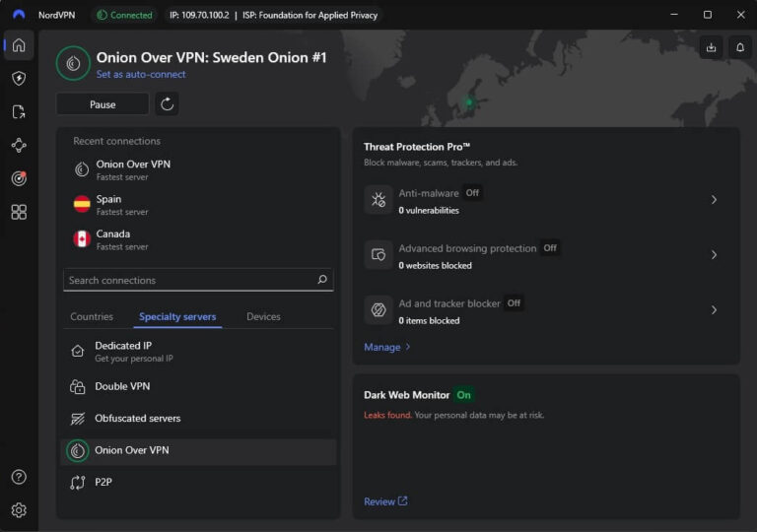Click the Connected status indicator

(124, 15)
